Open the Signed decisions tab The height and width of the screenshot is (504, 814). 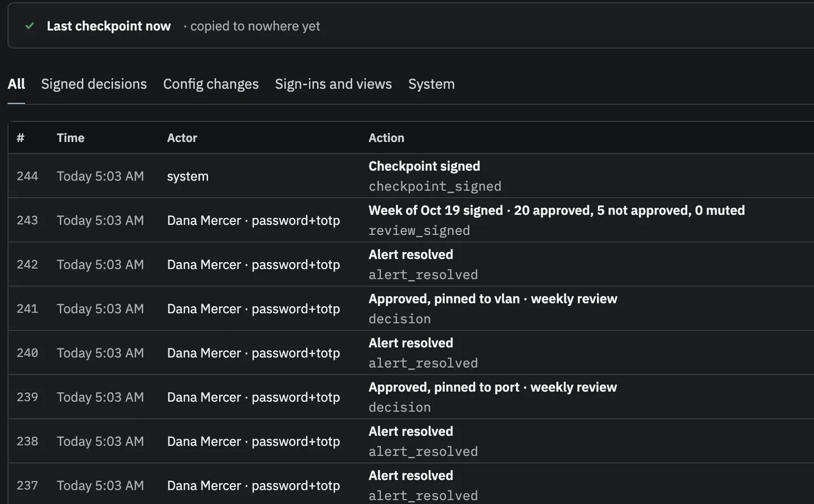pyautogui.click(x=94, y=84)
